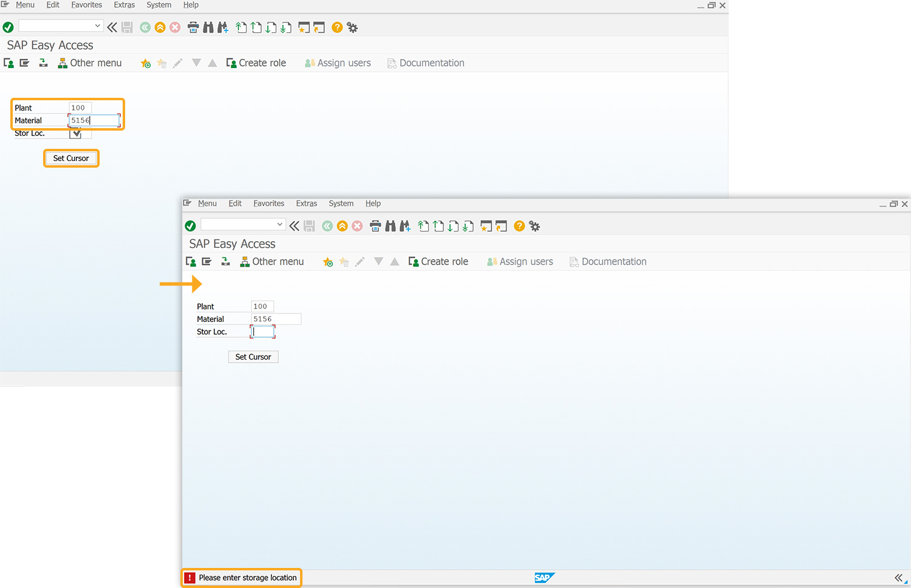Image resolution: width=911 pixels, height=588 pixels.
Task: Open the Favorites menu in front window
Action: (269, 203)
